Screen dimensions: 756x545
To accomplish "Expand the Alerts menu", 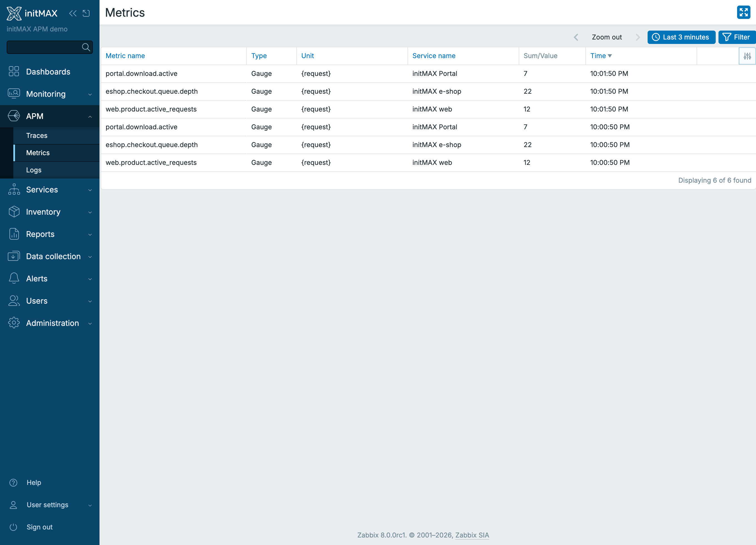I will tap(50, 279).
